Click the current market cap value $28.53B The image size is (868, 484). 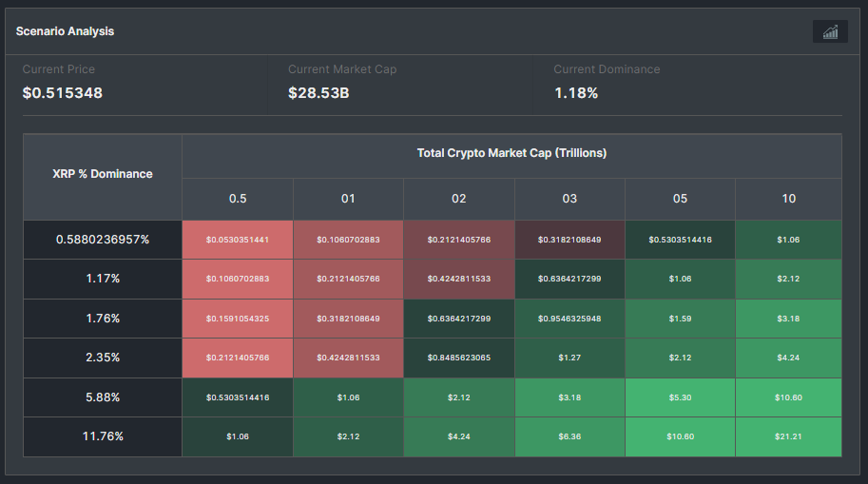pyautogui.click(x=318, y=93)
